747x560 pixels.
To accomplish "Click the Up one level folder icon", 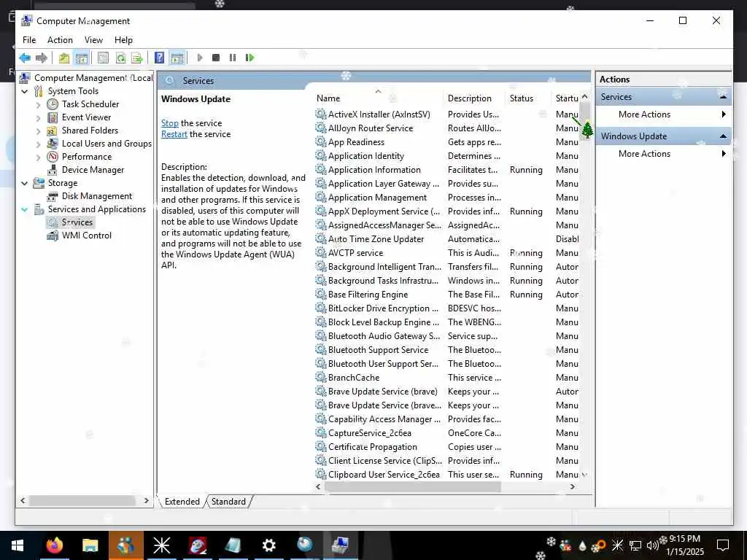I will click(64, 58).
